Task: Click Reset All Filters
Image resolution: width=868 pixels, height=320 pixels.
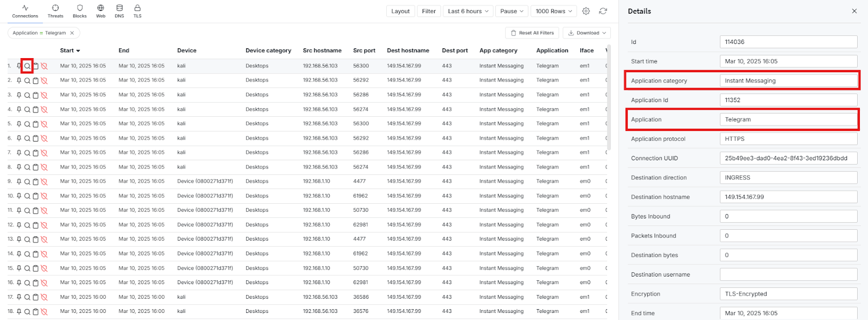Action: 532,33
